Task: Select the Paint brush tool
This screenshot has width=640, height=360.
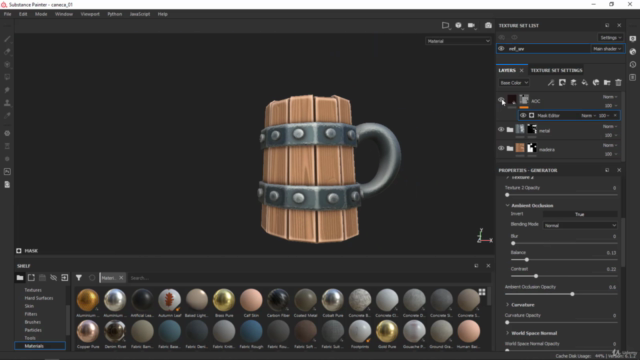Action: point(7,39)
